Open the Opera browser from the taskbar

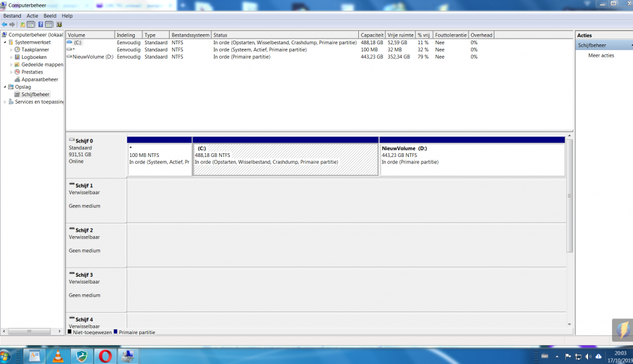click(x=105, y=356)
